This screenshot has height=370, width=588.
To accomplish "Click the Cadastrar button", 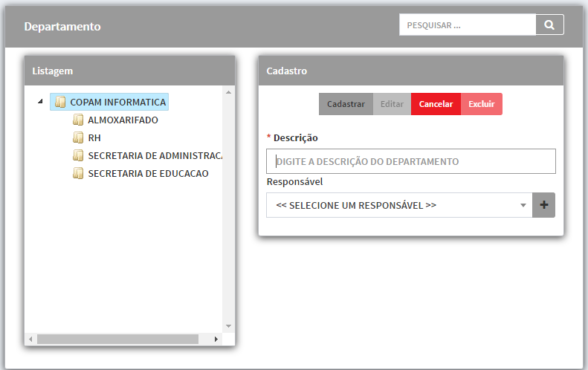I will pyautogui.click(x=346, y=104).
